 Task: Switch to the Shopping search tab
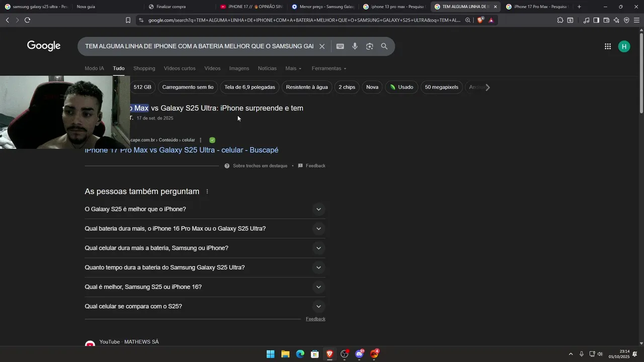pyautogui.click(x=144, y=68)
